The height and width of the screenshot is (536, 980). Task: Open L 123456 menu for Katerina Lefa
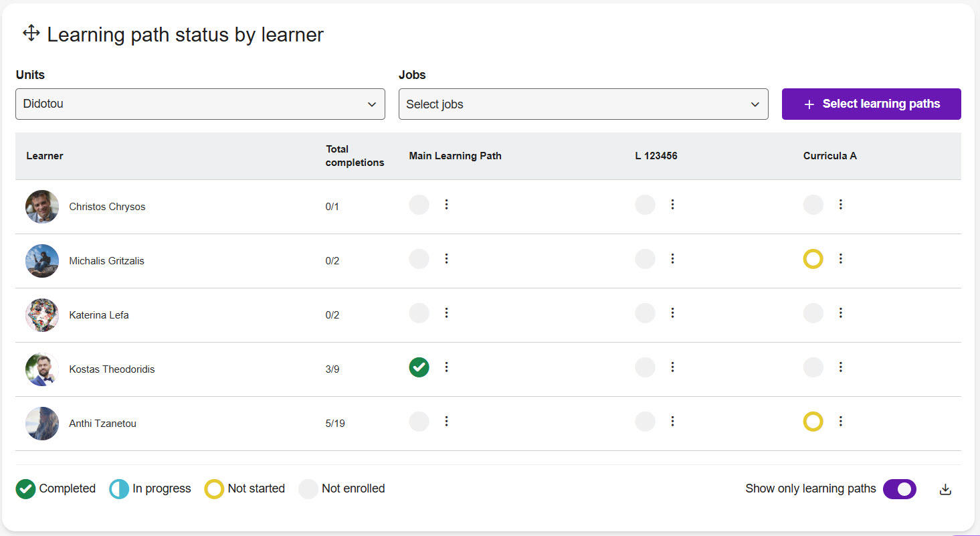point(673,313)
